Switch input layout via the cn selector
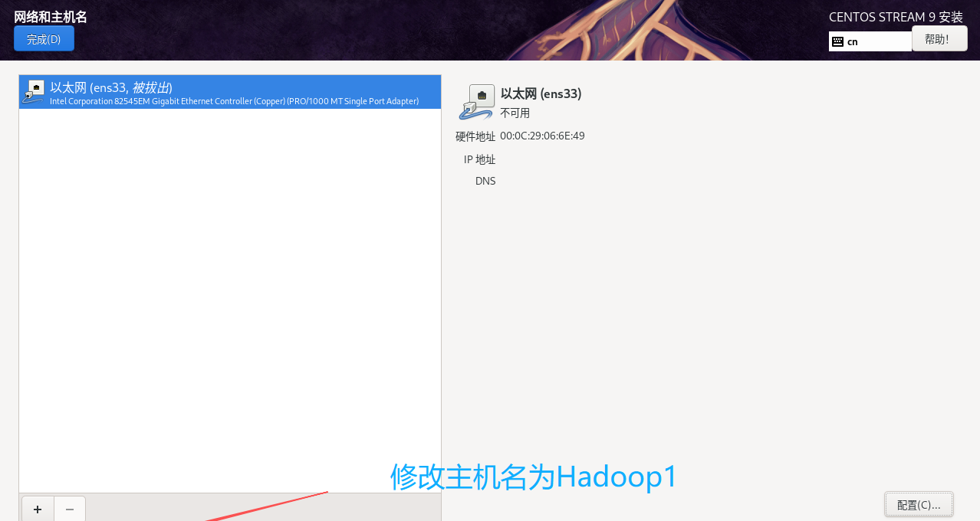The width and height of the screenshot is (980, 521). 870,41
